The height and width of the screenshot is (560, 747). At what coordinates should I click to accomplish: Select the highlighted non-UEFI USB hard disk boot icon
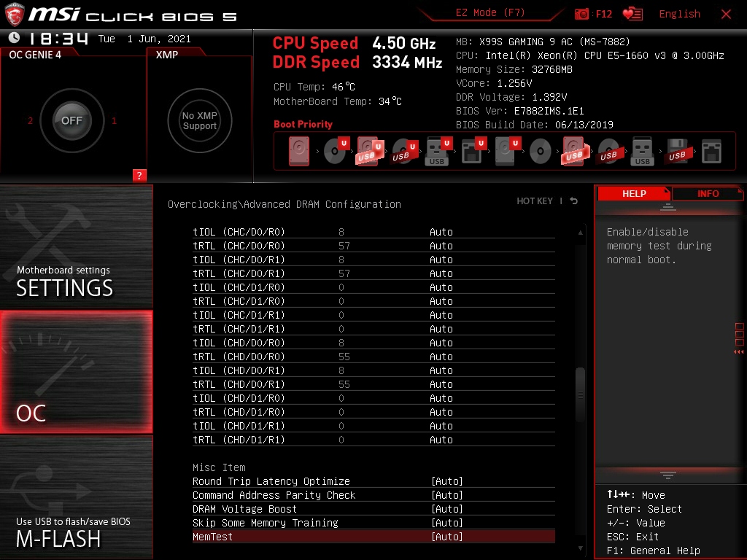click(575, 152)
